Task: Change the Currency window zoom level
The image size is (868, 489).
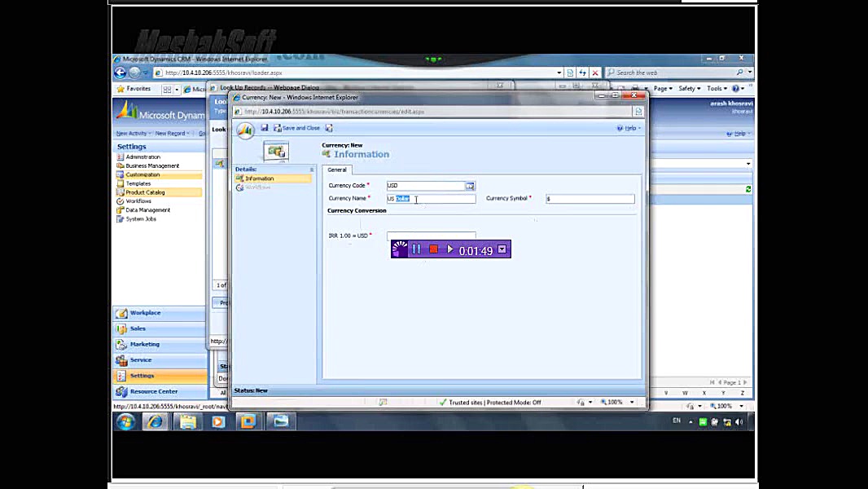Action: (616, 403)
